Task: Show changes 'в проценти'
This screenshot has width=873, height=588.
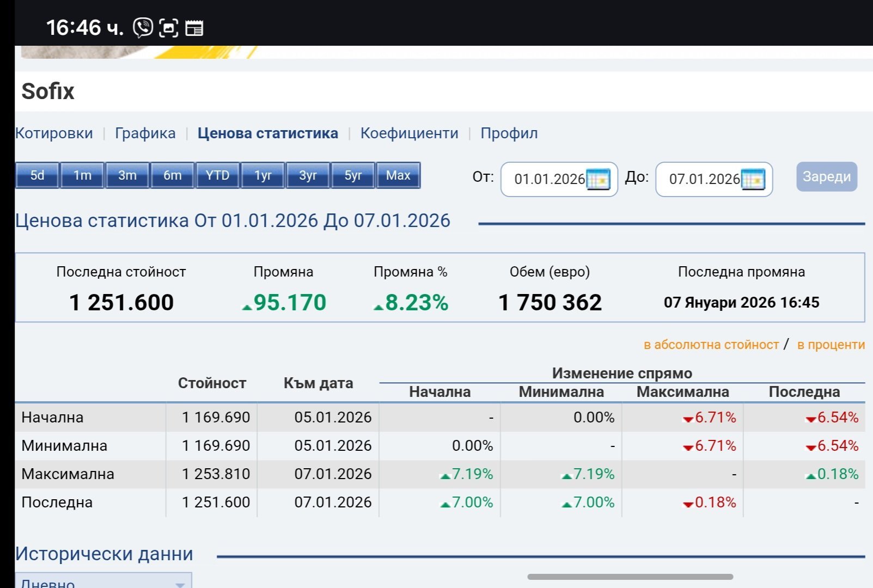Action: 831,345
